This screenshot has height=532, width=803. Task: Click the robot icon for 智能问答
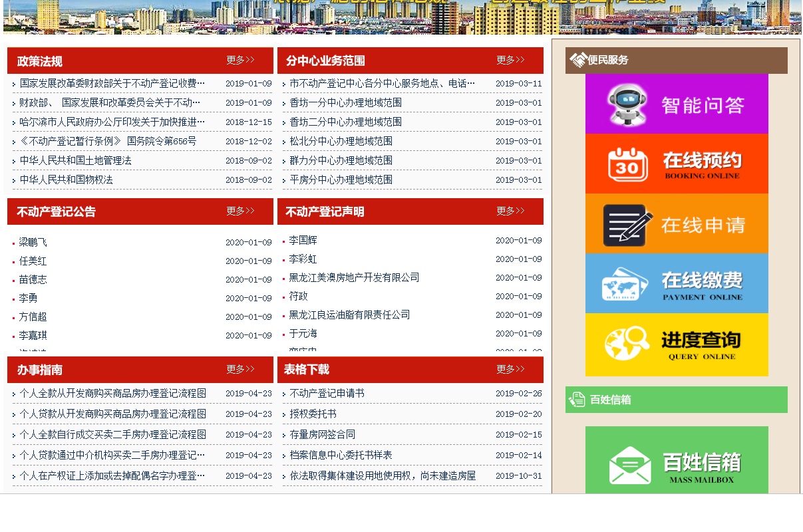[x=628, y=104]
